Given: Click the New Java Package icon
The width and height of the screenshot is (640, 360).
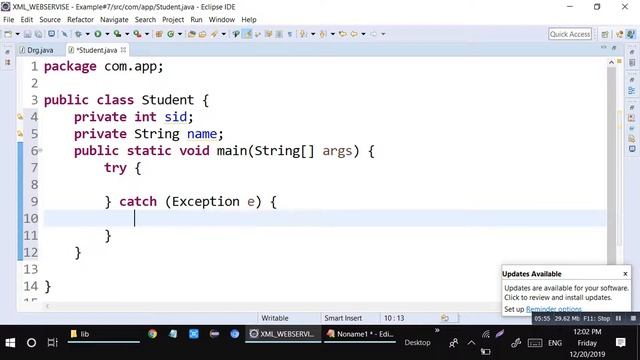Looking at the screenshot, I should (159, 34).
